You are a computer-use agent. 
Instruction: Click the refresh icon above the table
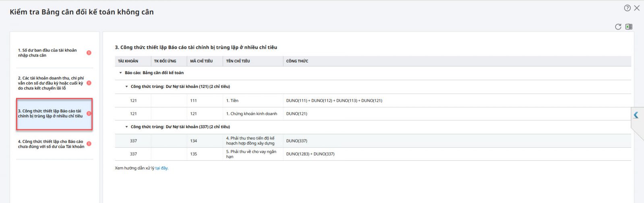[618, 27]
